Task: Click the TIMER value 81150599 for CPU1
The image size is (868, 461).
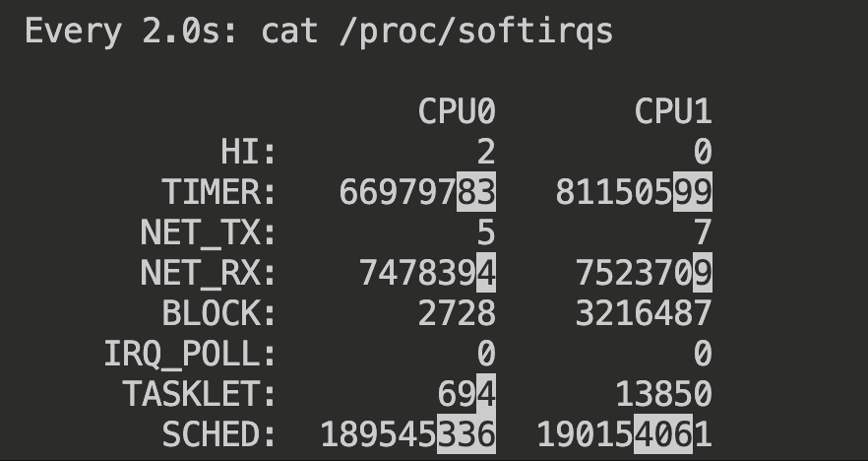Action: pos(634,192)
